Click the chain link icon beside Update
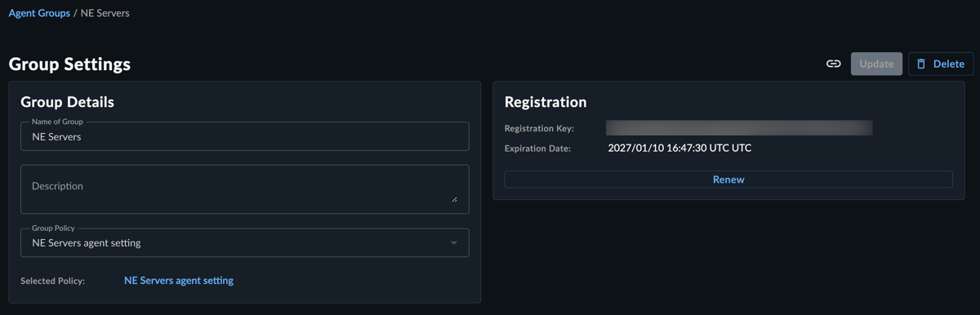Screen dimensions: 980x315 [833, 64]
